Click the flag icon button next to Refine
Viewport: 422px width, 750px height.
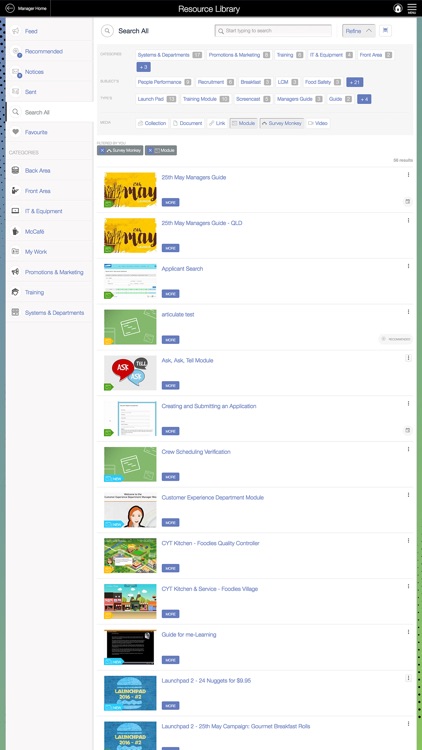386,31
